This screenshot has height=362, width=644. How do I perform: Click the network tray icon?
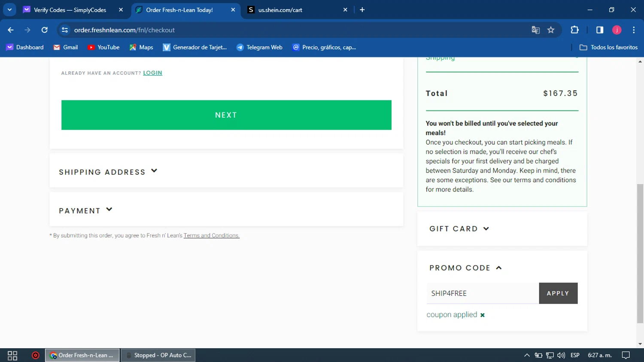click(x=550, y=356)
